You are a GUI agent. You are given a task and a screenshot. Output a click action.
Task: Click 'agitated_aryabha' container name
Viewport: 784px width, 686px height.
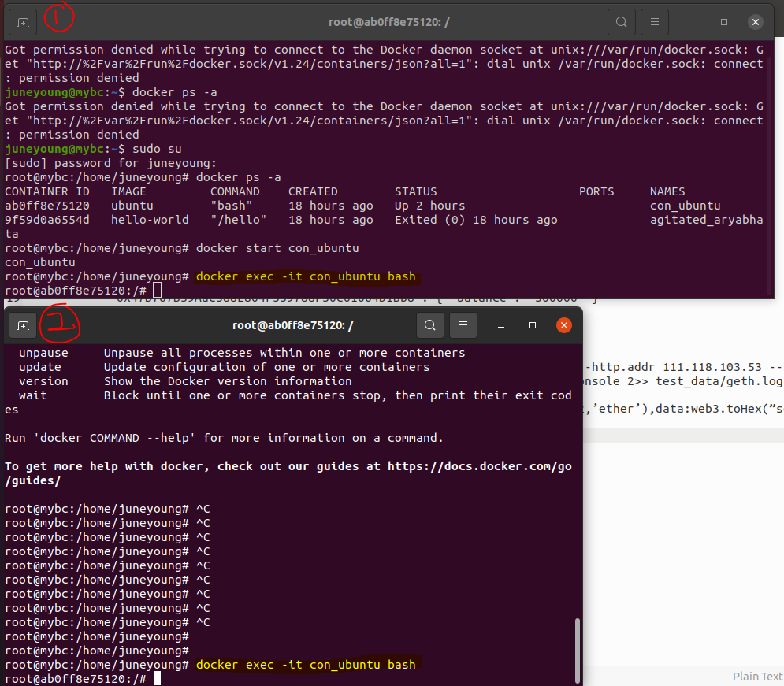point(706,220)
